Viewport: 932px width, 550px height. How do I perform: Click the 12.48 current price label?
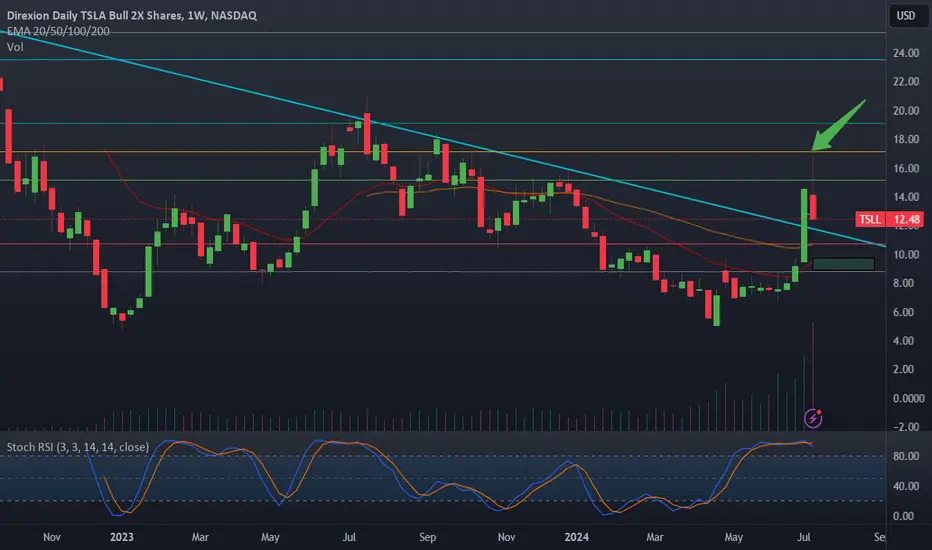[906, 219]
